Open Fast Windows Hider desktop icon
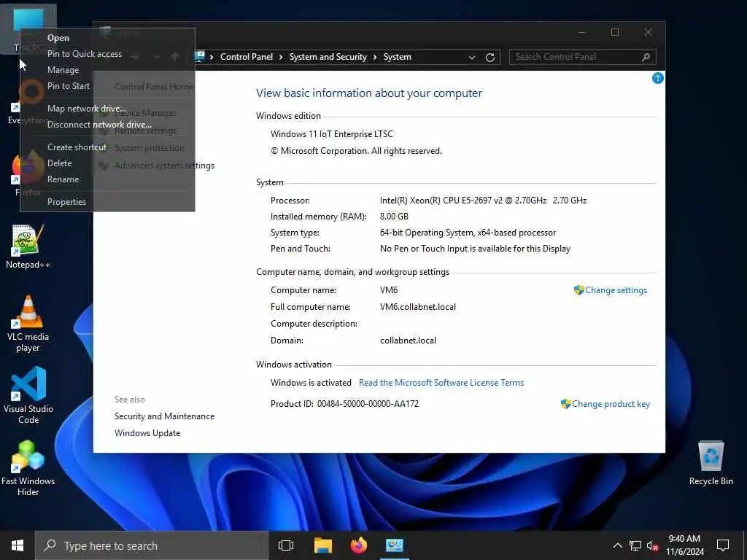The image size is (747, 560). click(28, 469)
